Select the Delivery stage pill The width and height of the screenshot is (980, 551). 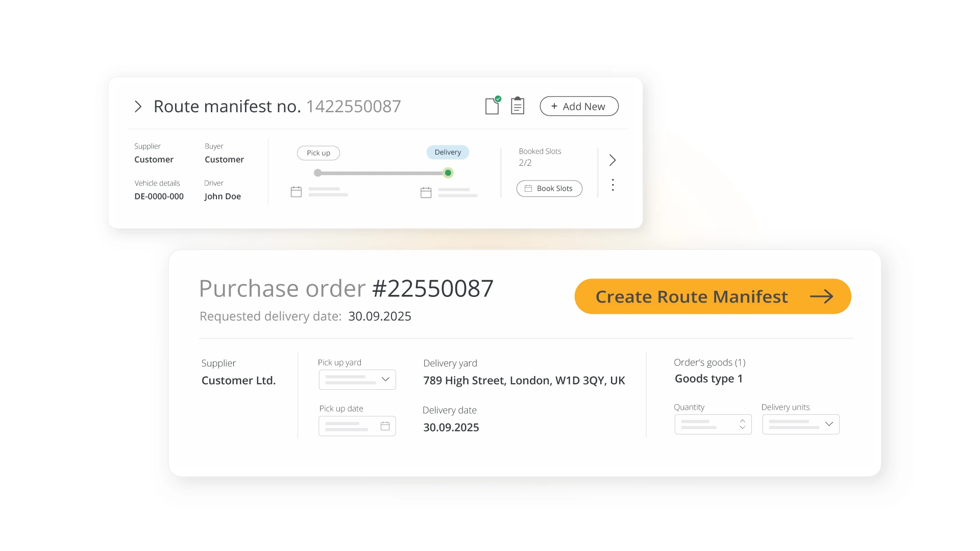[447, 152]
